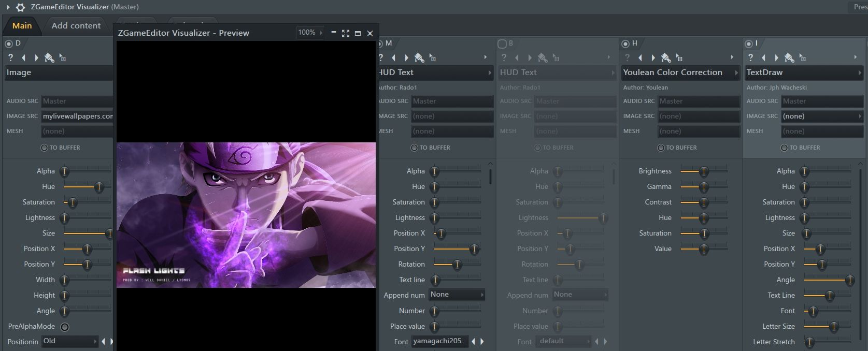Screen dimensions: 868x351
Task: Toggle layer D enable radio
Action: click(x=9, y=43)
